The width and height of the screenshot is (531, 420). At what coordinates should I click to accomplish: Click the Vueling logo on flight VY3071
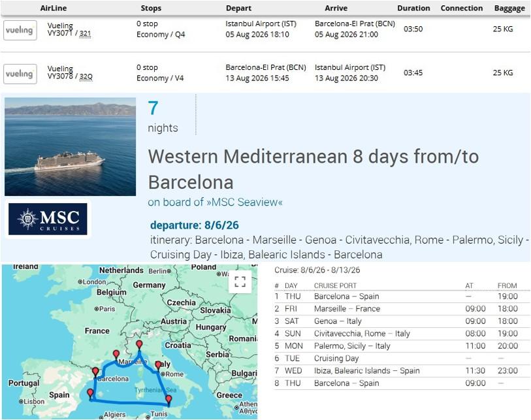(20, 30)
